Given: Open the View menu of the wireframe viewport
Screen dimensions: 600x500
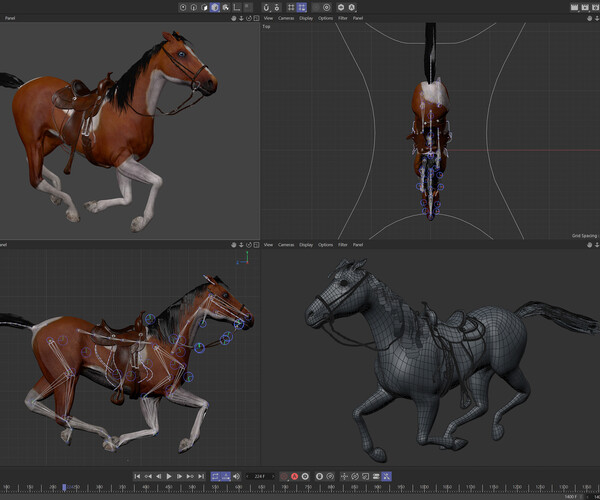Looking at the screenshot, I should (x=269, y=244).
